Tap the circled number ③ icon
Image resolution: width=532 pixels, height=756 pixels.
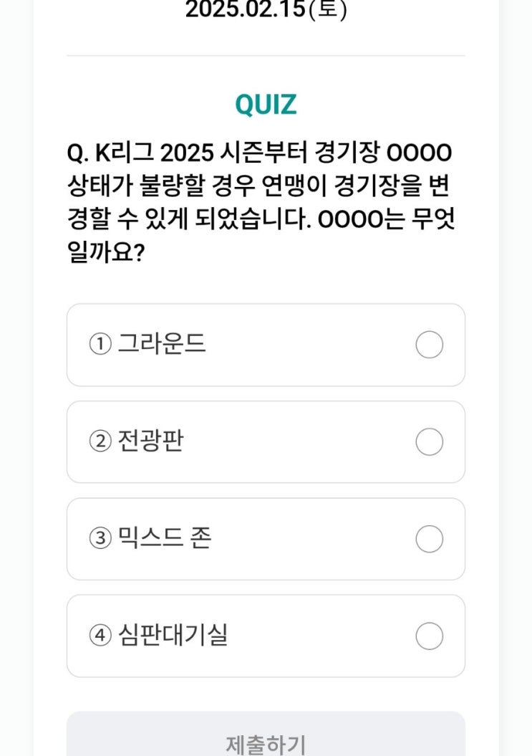(x=100, y=539)
